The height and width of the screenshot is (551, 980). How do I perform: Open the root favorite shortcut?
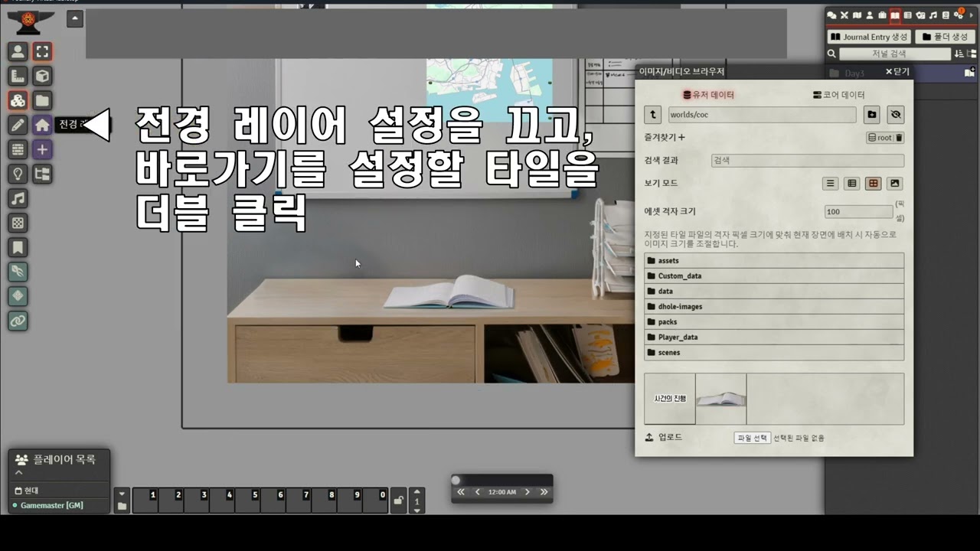[880, 138]
